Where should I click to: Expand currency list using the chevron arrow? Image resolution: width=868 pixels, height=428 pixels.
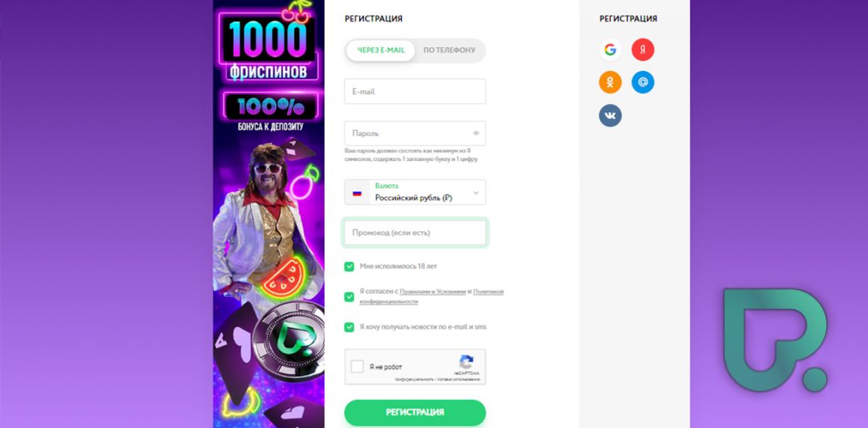tap(476, 193)
